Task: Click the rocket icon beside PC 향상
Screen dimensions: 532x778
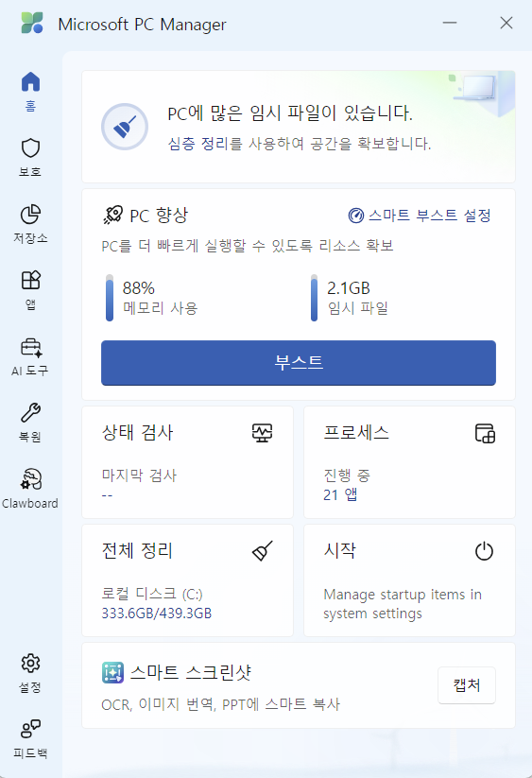Action: coord(113,215)
